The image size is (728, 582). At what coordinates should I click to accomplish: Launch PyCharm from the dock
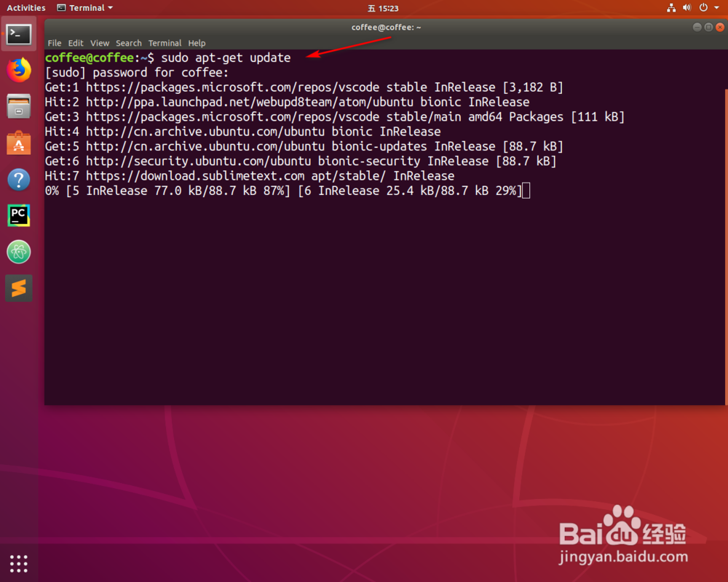click(18, 215)
